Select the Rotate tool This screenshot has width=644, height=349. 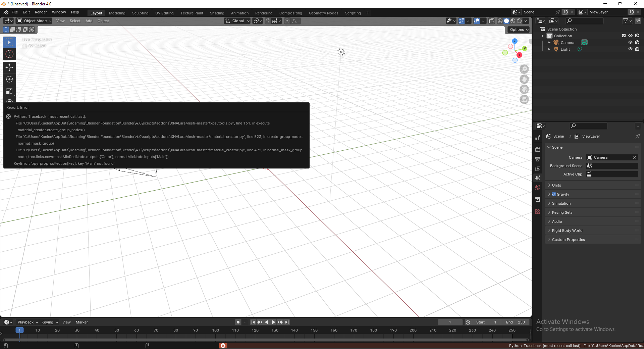coord(9,80)
